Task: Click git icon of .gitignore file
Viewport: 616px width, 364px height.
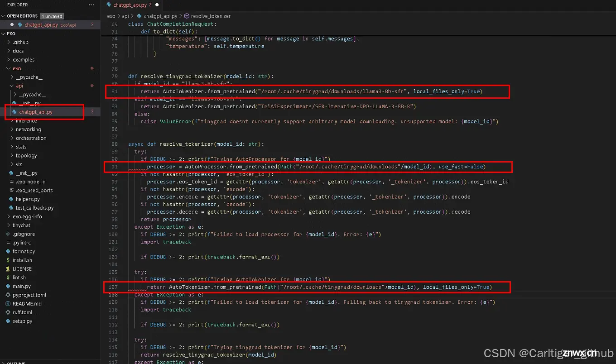Action: pyautogui.click(x=8, y=234)
